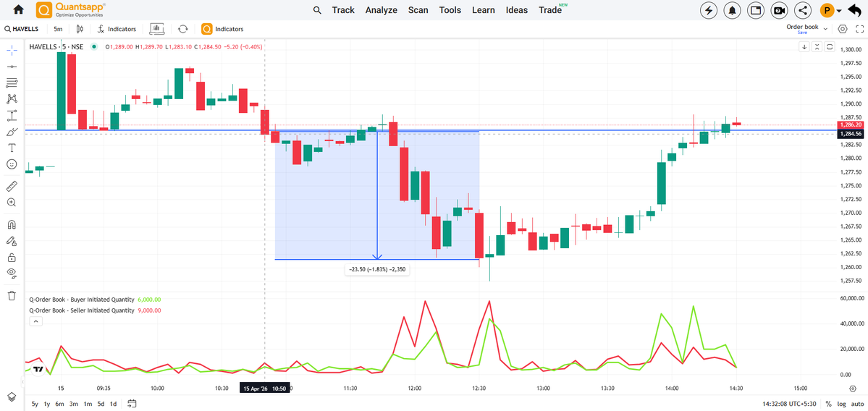Click the refresh sync icon
The height and width of the screenshot is (411, 868).
[x=182, y=29]
